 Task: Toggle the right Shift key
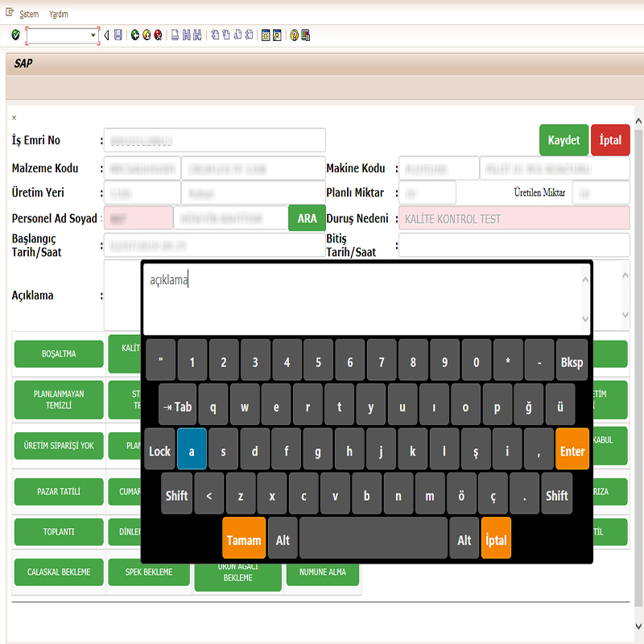click(x=556, y=493)
